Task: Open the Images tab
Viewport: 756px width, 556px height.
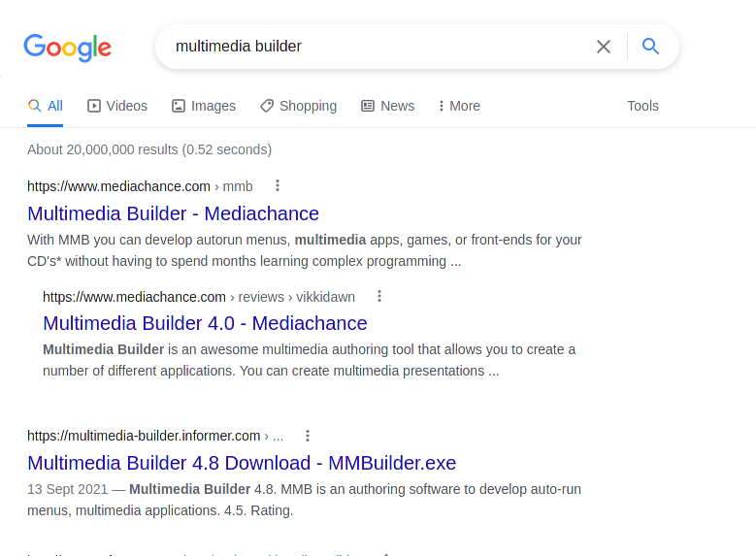Action: tap(204, 106)
